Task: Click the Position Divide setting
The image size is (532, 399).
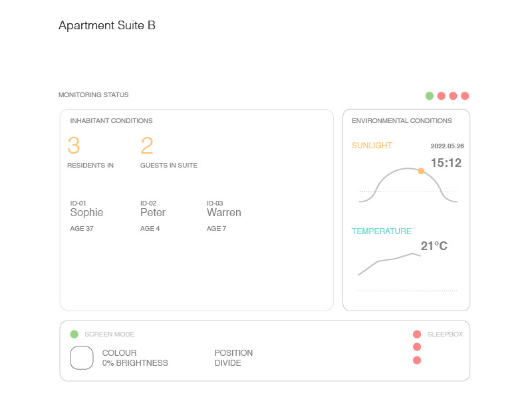Action: tap(233, 358)
